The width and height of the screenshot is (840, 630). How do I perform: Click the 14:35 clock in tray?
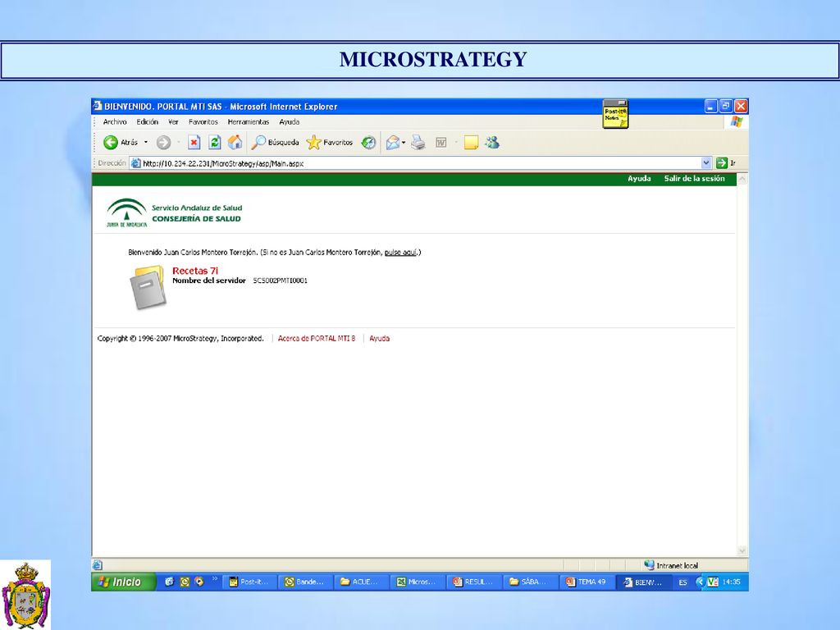pyautogui.click(x=731, y=582)
